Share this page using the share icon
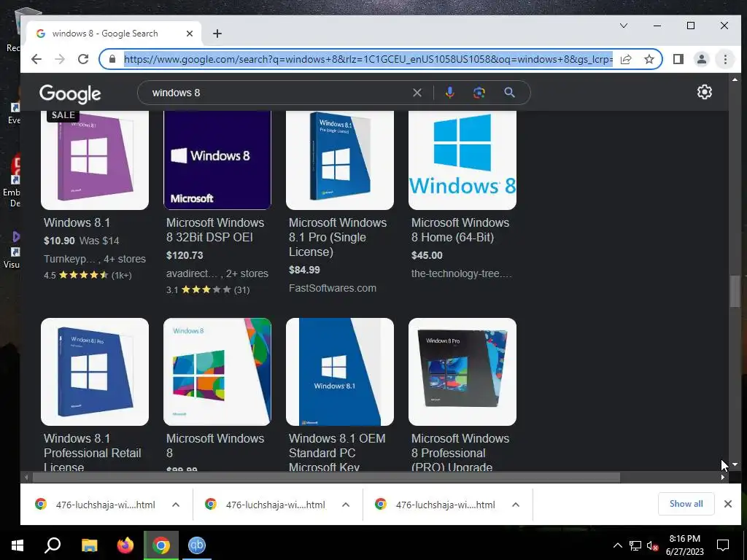 click(626, 59)
